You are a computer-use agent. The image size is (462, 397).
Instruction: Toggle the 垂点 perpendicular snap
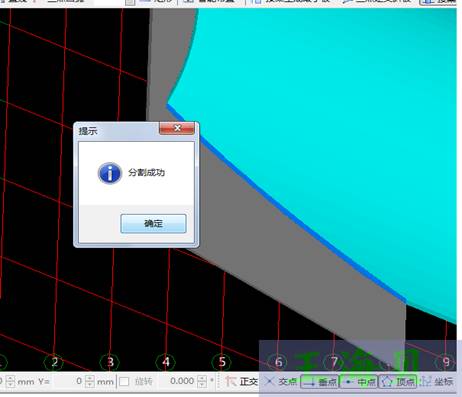[319, 382]
